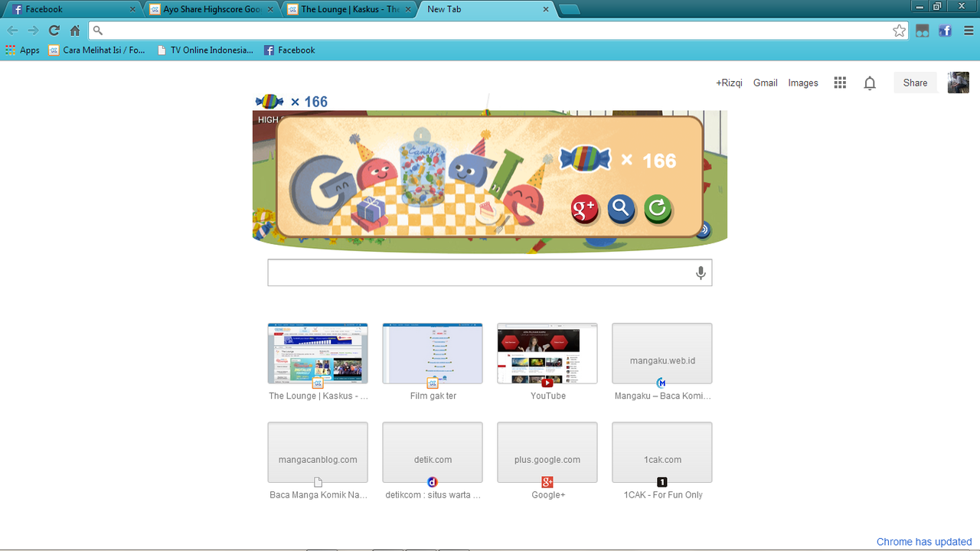Viewport: 980px width, 551px height.
Task: Open YouTube most visited thumbnail
Action: [x=547, y=354]
